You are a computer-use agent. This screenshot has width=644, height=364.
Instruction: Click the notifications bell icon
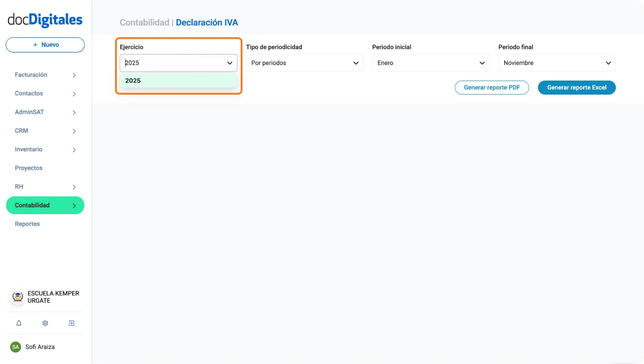pyautogui.click(x=19, y=323)
